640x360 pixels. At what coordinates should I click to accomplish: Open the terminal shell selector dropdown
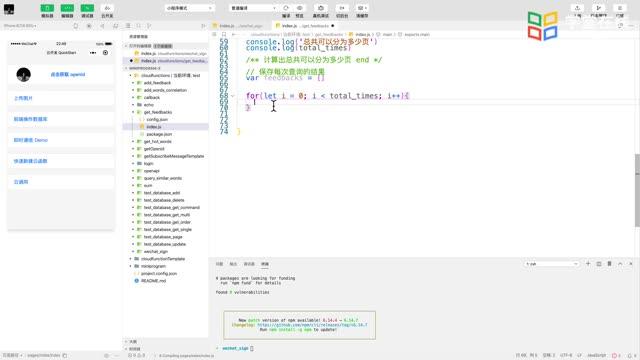[551, 264]
